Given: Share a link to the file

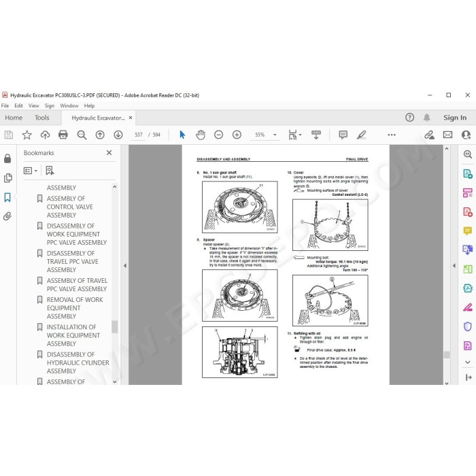Looking at the screenshot, I should pyautogui.click(x=429, y=135).
